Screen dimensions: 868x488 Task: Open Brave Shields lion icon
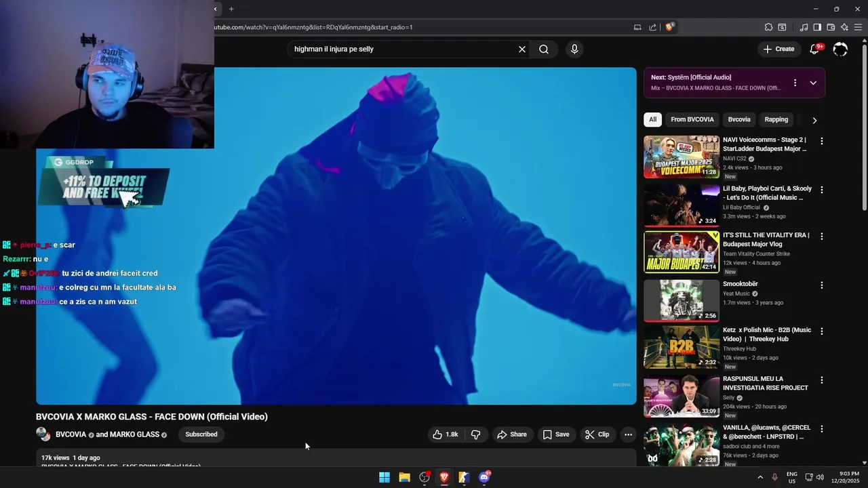coord(669,27)
